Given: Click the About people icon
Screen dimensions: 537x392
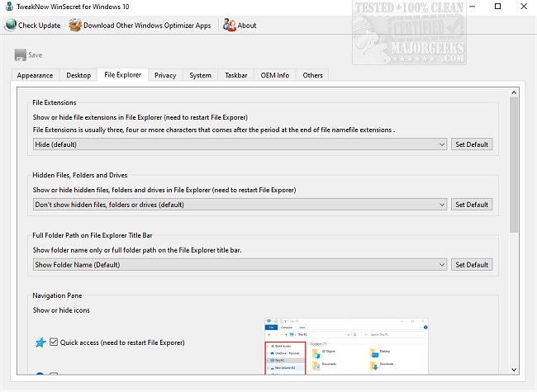Looking at the screenshot, I should [229, 25].
